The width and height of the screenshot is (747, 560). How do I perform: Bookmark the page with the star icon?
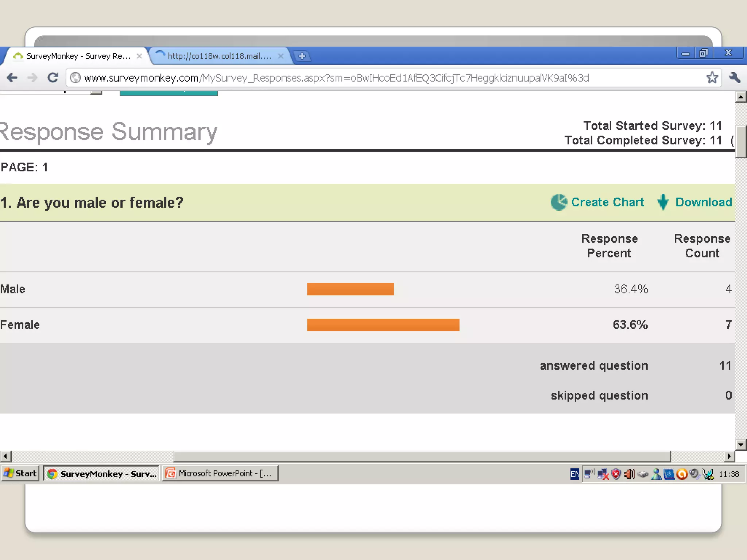click(712, 78)
